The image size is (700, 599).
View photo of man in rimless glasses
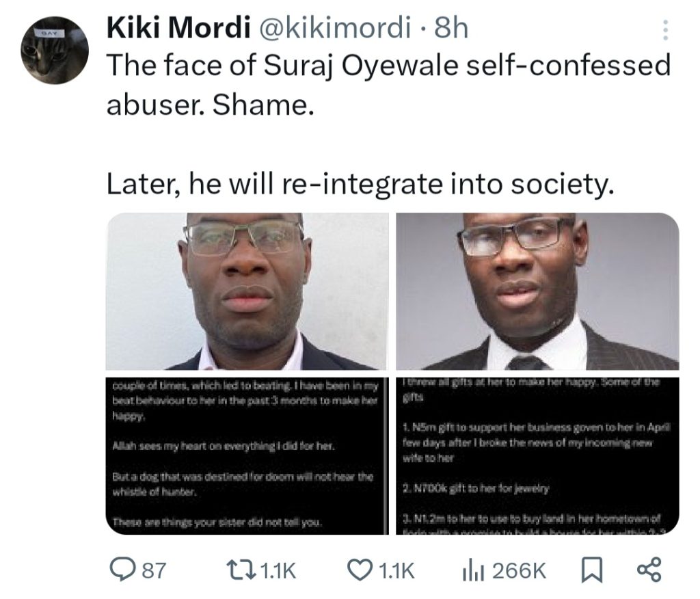[x=247, y=291]
